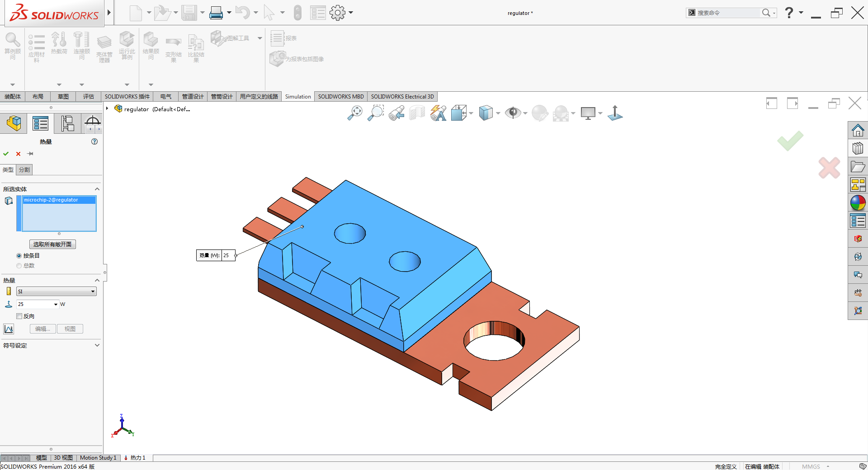
Task: Click the 报表 ribbon button
Action: (284, 38)
